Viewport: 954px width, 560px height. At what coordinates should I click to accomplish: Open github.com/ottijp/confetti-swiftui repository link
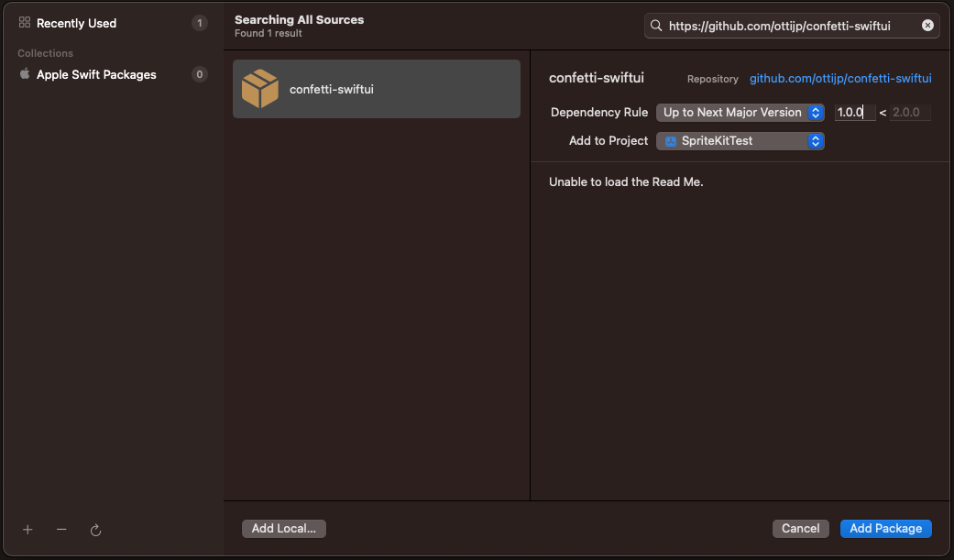[x=840, y=79]
